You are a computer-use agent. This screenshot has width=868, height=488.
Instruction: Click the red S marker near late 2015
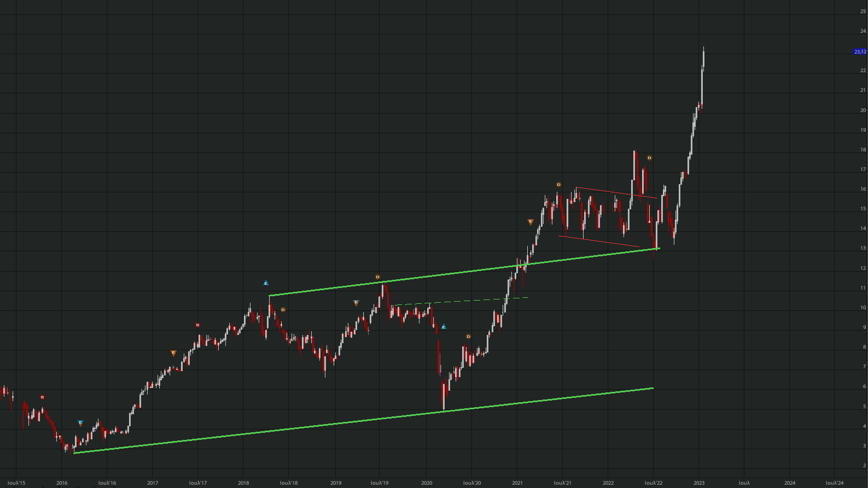click(x=42, y=397)
